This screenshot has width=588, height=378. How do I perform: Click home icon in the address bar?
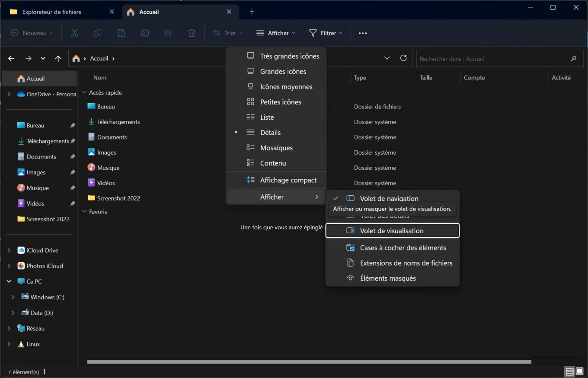[x=76, y=58]
